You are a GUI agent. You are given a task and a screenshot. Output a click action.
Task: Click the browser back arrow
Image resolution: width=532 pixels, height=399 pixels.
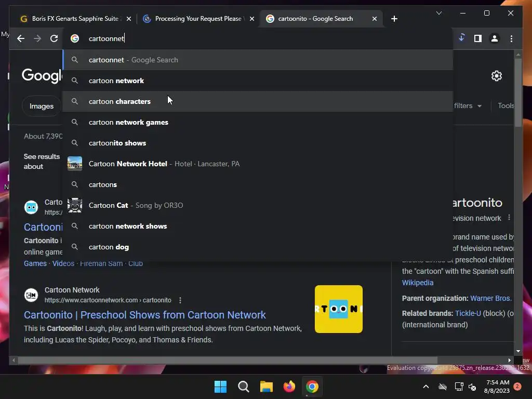(x=21, y=38)
